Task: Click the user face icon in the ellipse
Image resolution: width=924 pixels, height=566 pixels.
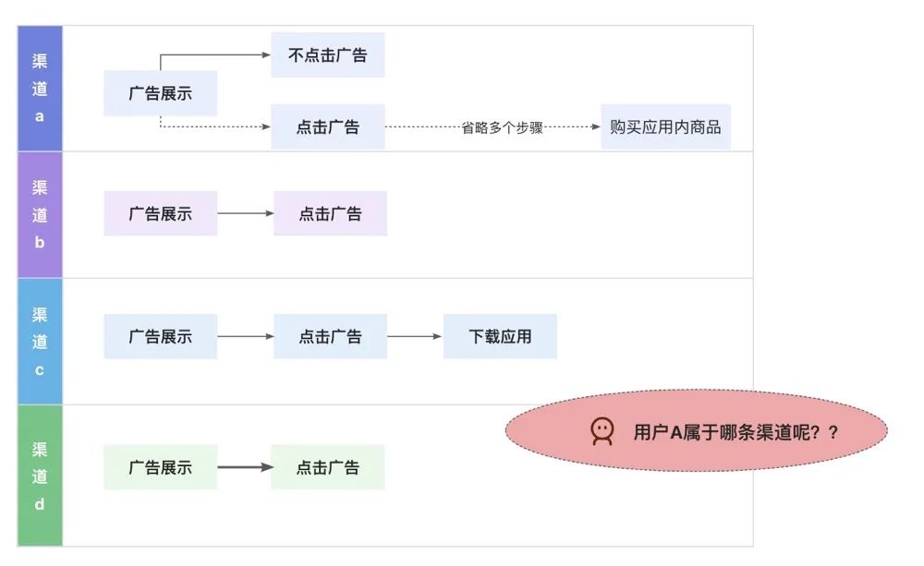Action: (602, 431)
